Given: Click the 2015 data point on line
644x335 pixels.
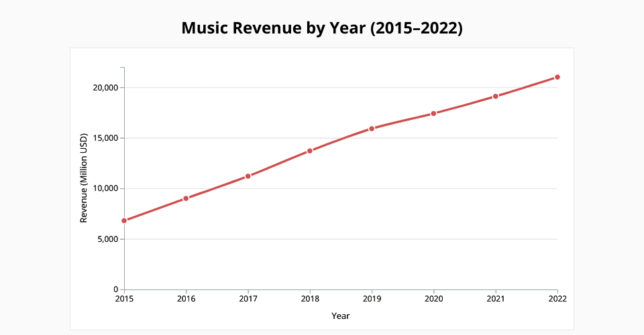Looking at the screenshot, I should coord(124,220).
